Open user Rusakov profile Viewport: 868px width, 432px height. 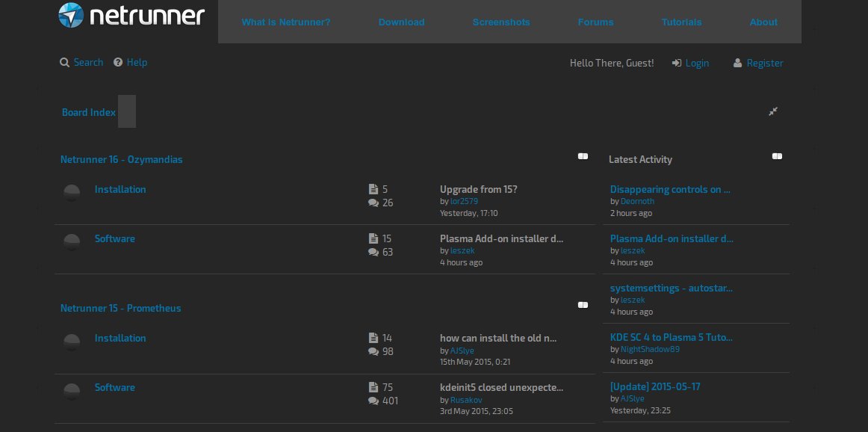coord(465,400)
